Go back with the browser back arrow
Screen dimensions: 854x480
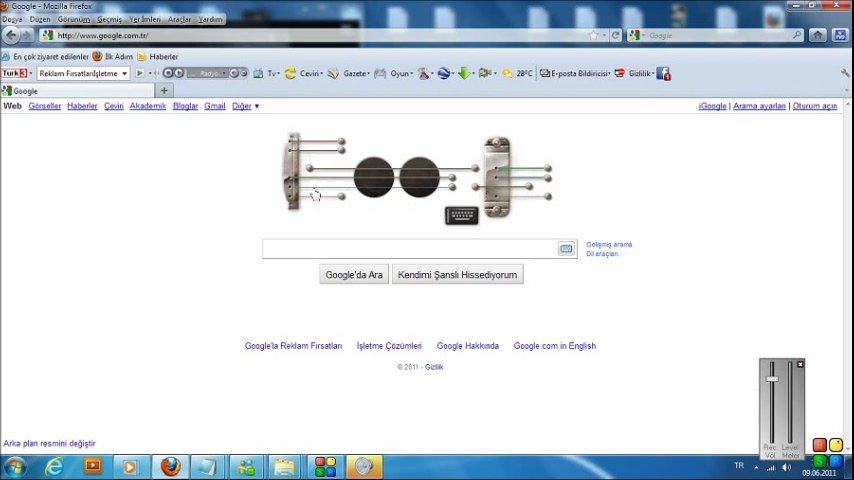(x=11, y=35)
